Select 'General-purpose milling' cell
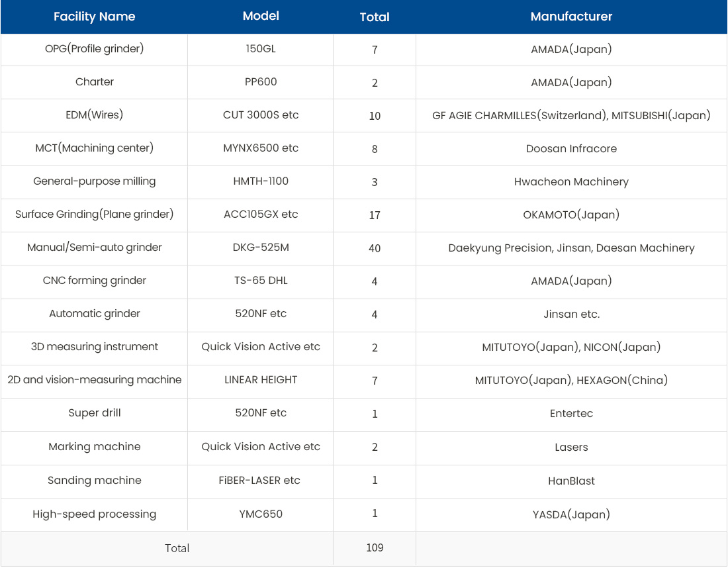 click(x=94, y=181)
